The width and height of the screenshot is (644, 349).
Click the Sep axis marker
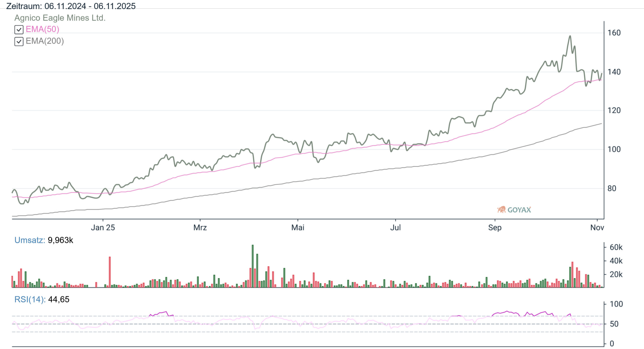pos(495,228)
